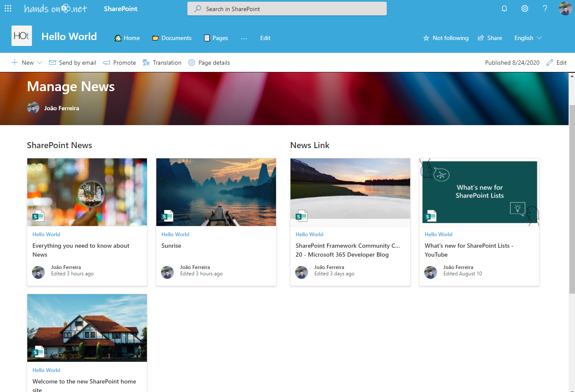Click Send by email command

pos(72,63)
